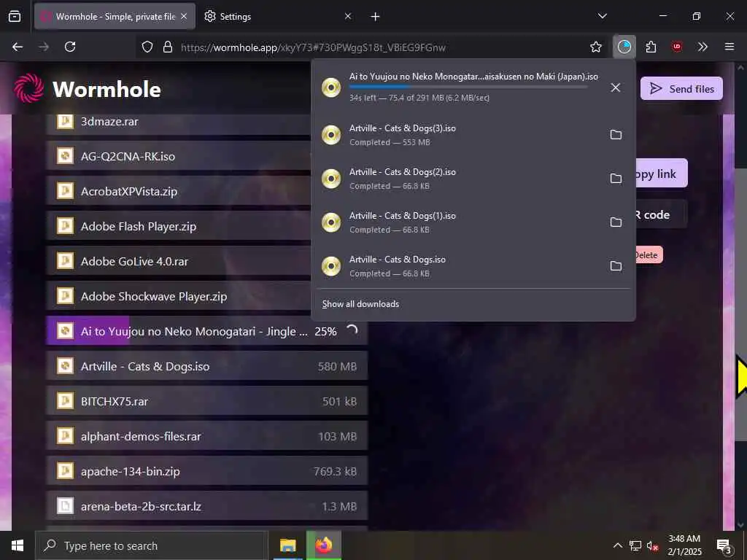Cancel the Ai to Yuujou iso download
The width and height of the screenshot is (747, 560).
coord(616,87)
